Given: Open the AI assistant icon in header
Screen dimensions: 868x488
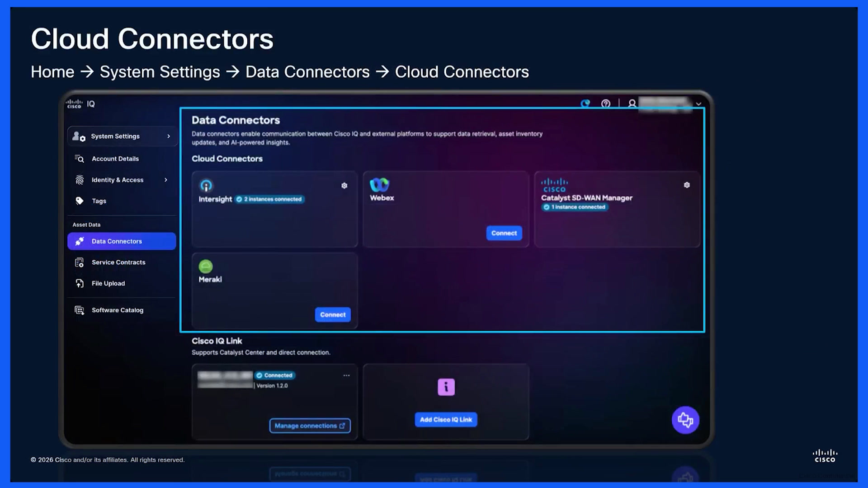Looking at the screenshot, I should tap(585, 103).
